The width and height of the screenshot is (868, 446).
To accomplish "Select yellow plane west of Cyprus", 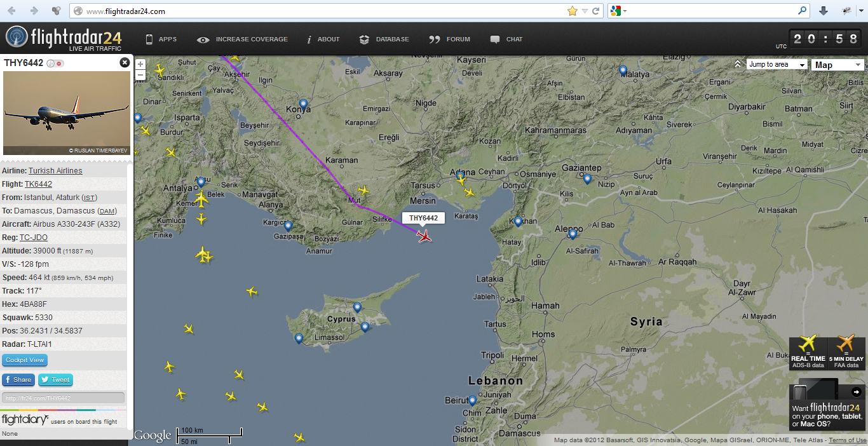I will 252,292.
